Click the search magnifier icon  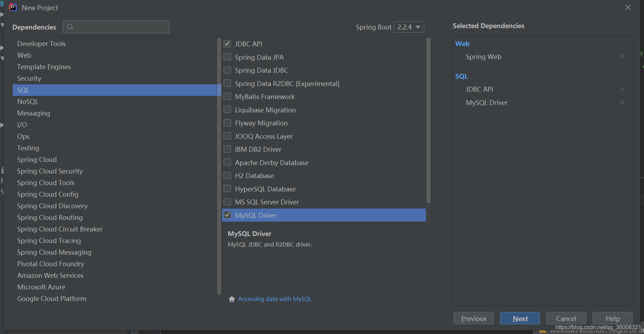tap(70, 27)
